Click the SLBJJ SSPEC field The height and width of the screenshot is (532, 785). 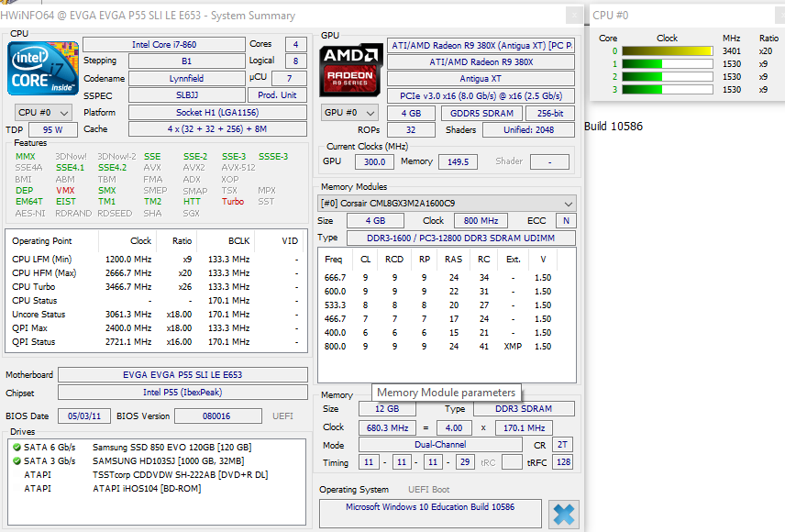tap(187, 95)
